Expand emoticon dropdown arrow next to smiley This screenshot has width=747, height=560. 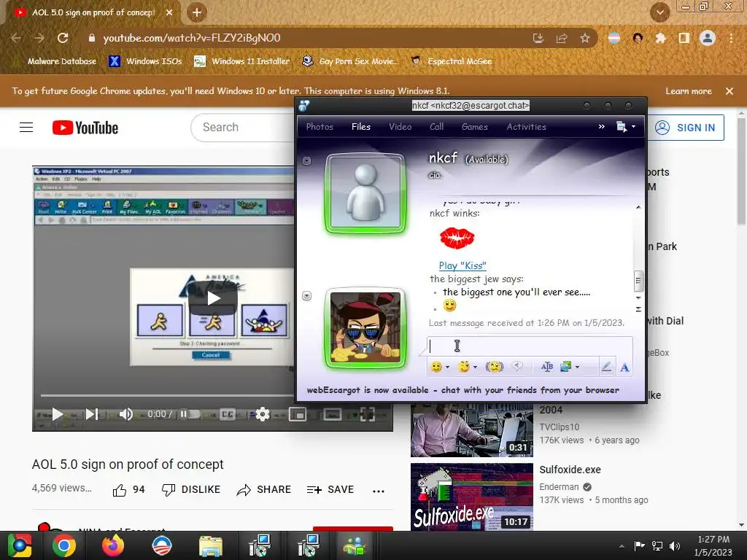[447, 367]
